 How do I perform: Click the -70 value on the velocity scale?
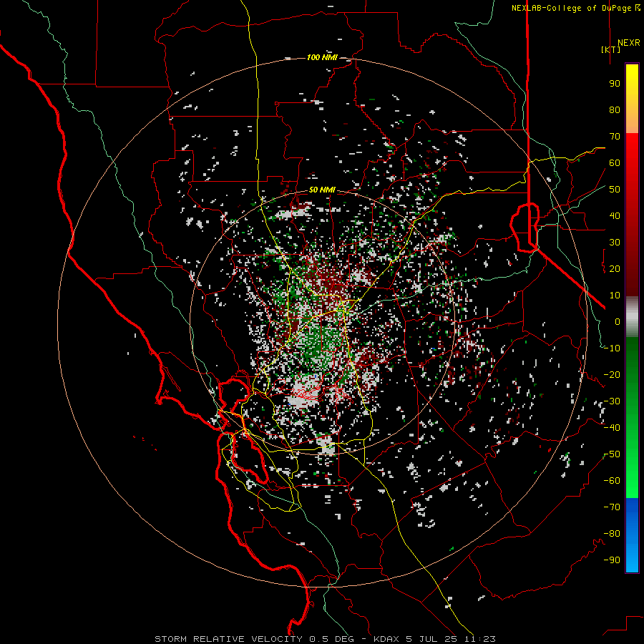coord(612,507)
